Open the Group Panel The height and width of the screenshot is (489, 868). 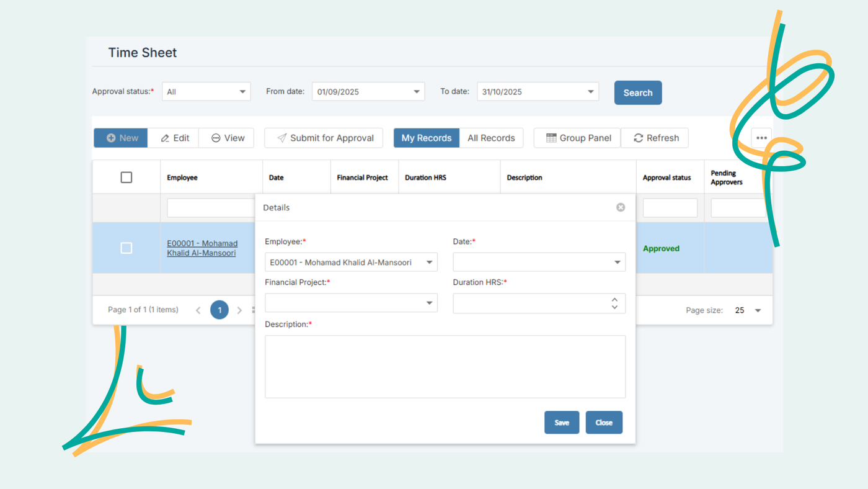pos(577,138)
